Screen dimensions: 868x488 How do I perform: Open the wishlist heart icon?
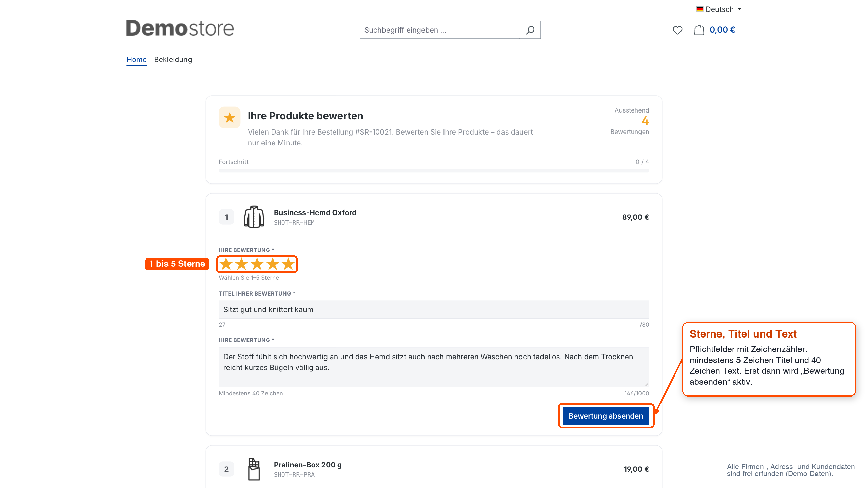point(677,30)
